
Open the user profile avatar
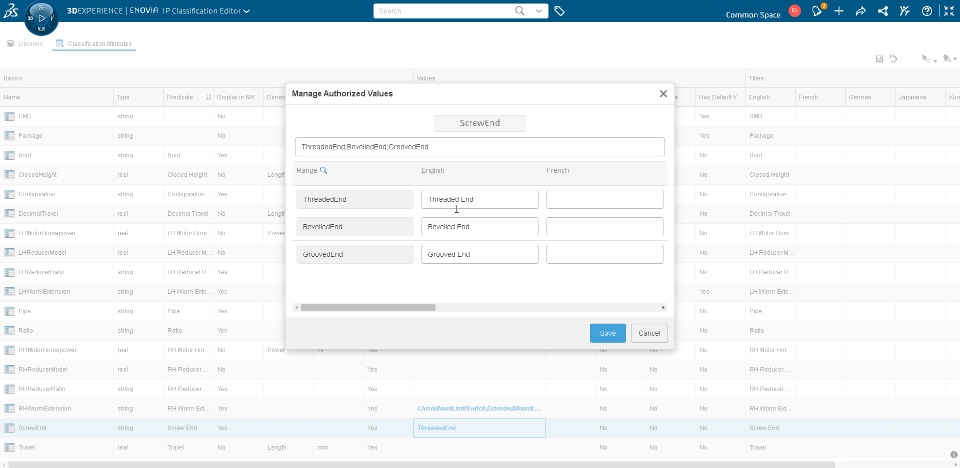[x=795, y=11]
